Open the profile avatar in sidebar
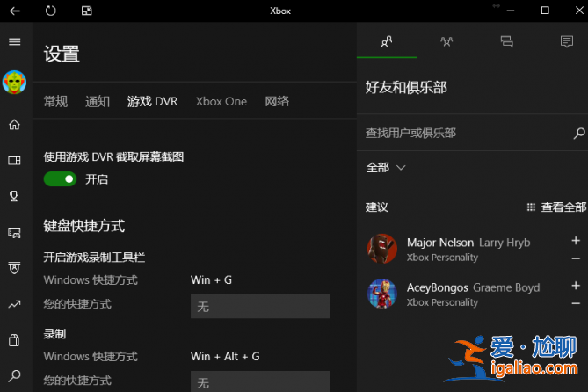 [15, 82]
